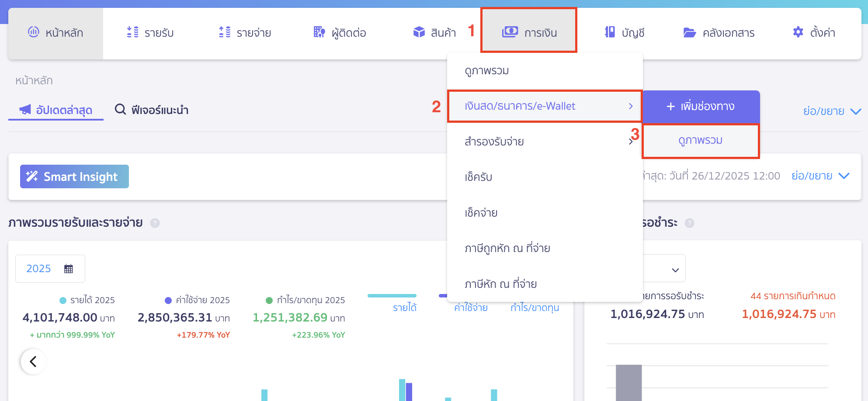Open the calendar icon in year picker

69,269
